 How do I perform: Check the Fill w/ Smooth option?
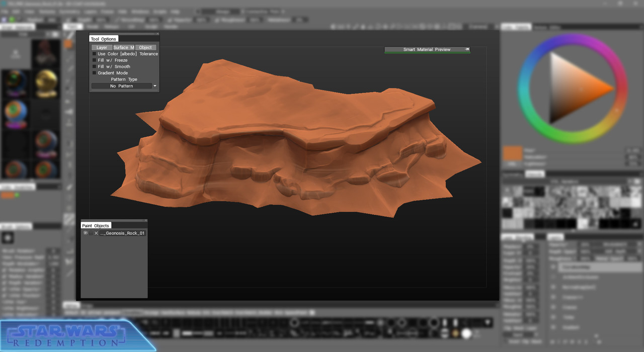pyautogui.click(x=94, y=67)
